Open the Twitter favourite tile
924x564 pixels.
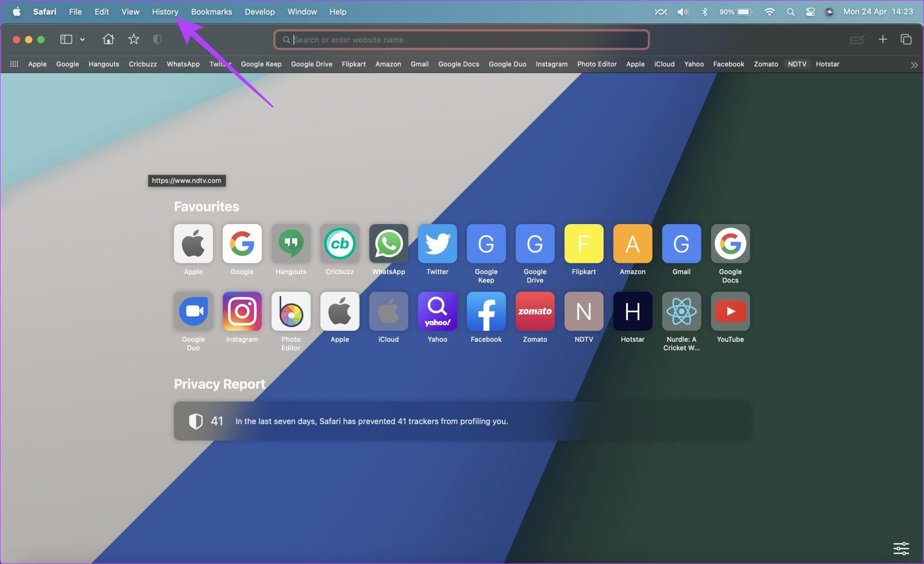[437, 243]
